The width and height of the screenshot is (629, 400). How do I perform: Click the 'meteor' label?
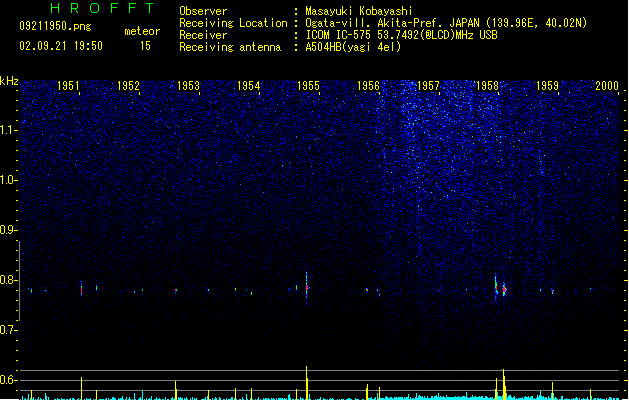[x=142, y=31]
